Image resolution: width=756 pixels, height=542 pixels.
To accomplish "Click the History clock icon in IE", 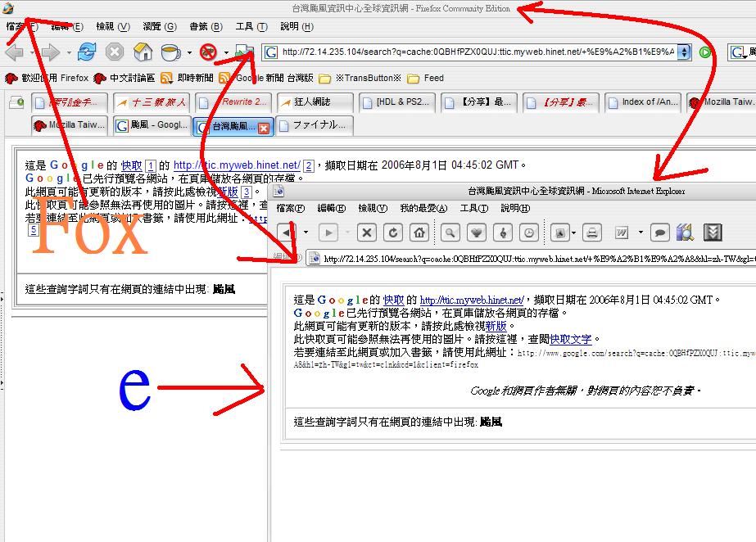I will [x=529, y=233].
